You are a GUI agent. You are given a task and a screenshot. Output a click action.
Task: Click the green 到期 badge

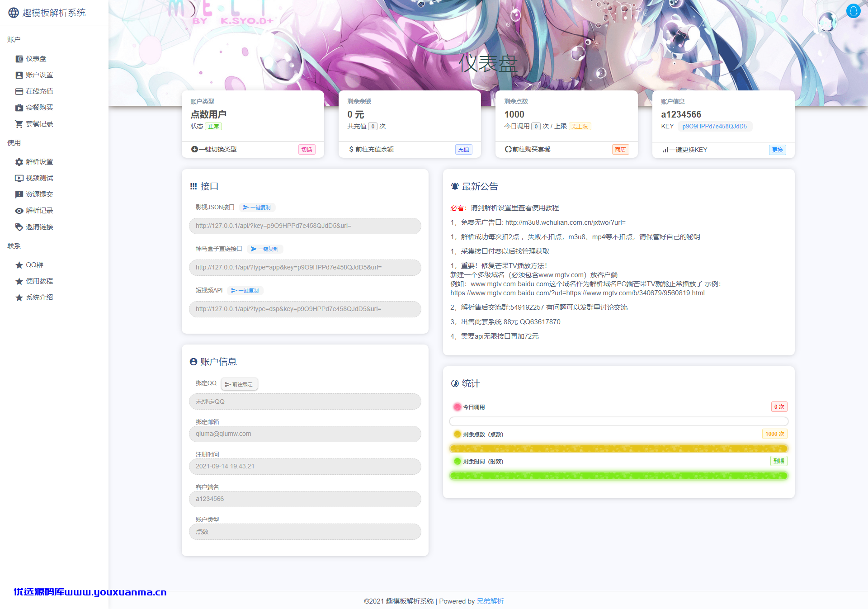(778, 461)
